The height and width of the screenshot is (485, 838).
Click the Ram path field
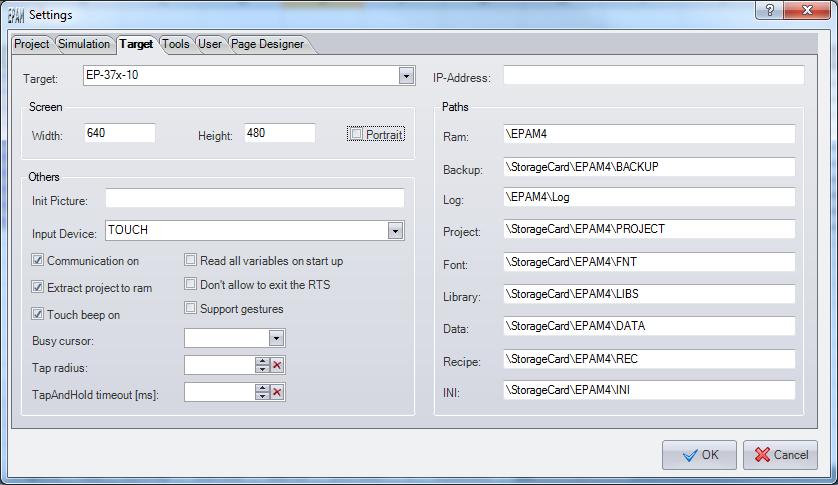coord(649,134)
